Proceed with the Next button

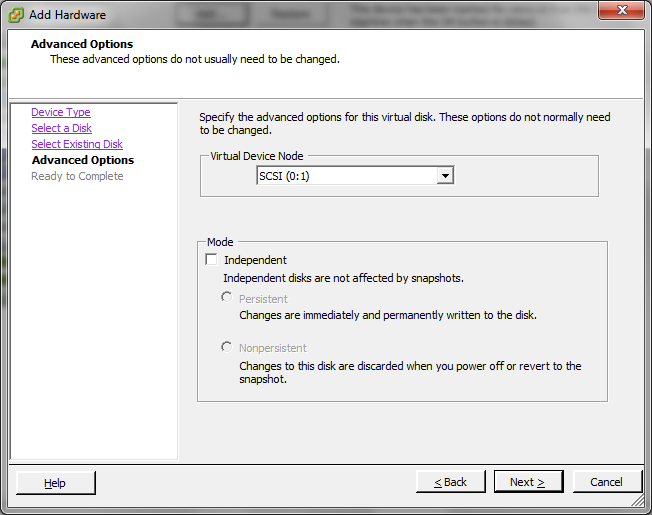[x=529, y=482]
